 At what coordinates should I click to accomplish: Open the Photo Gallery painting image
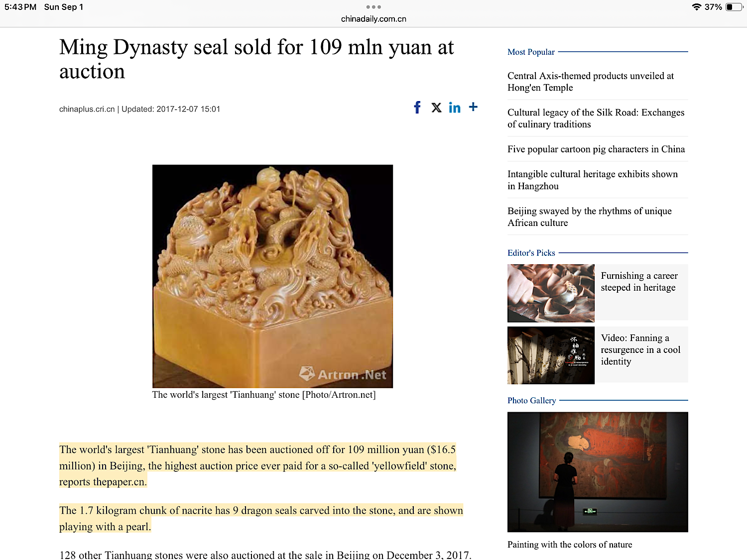coord(598,472)
